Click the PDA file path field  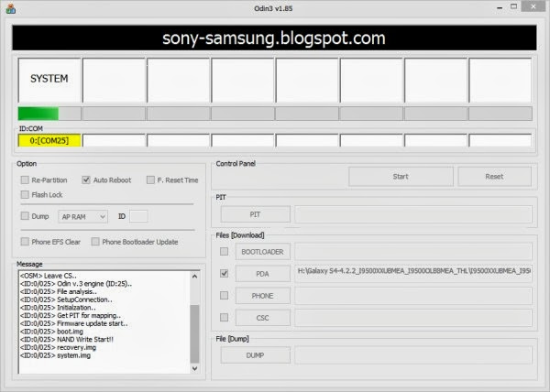click(413, 274)
